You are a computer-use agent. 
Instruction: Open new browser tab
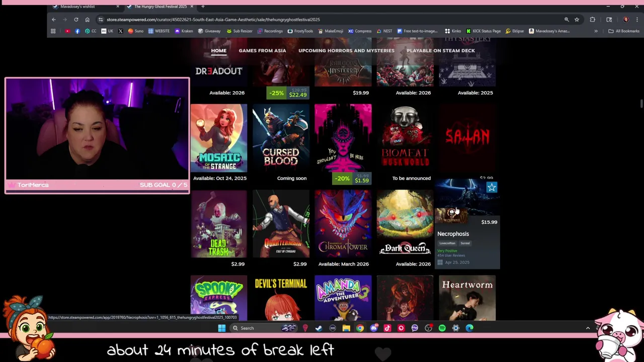tap(203, 7)
